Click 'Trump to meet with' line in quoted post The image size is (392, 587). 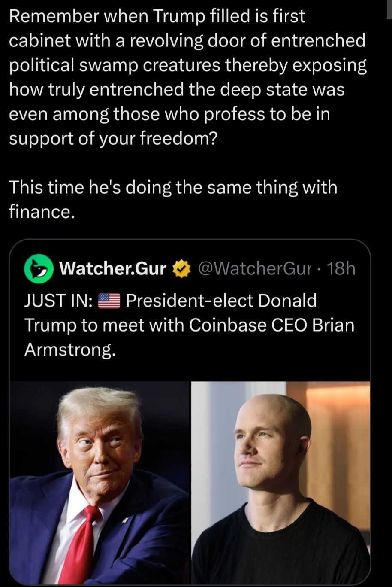point(104,325)
